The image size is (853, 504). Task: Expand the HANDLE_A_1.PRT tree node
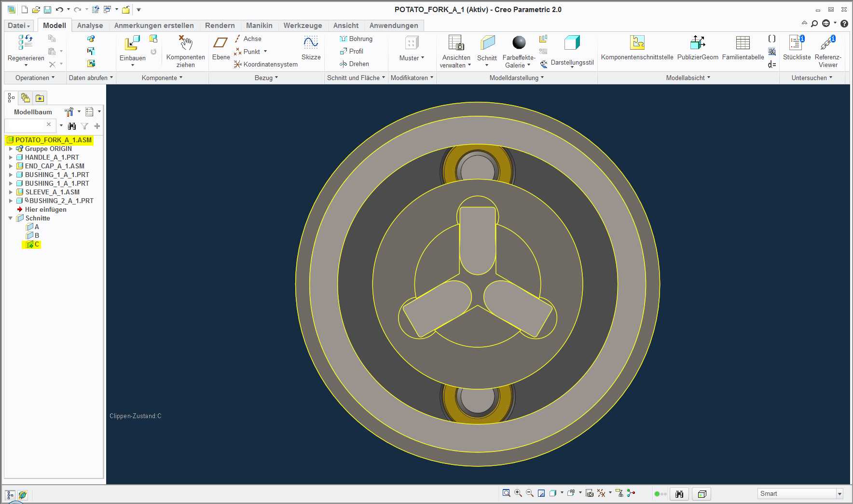(11, 157)
